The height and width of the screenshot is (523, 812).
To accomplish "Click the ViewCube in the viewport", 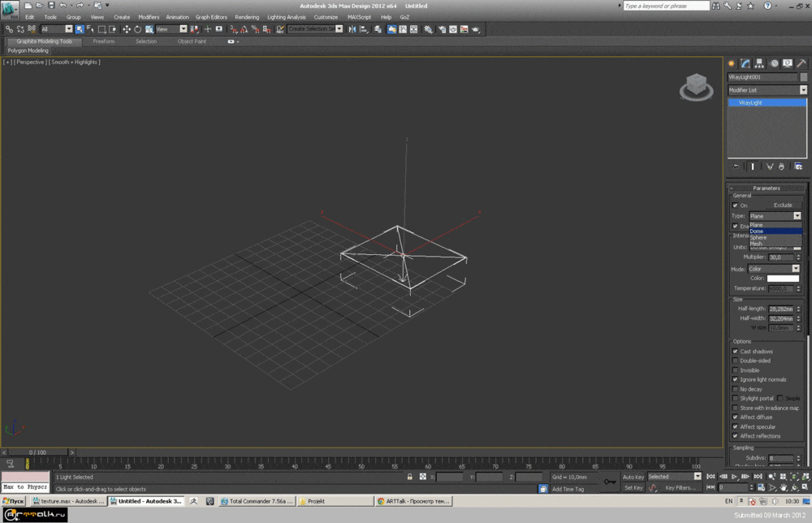I will click(696, 86).
